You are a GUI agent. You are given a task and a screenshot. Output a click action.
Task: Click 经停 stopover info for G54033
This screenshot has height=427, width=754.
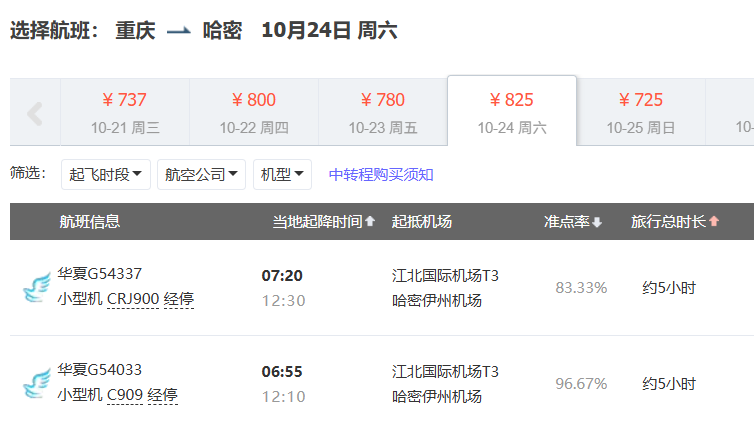click(x=163, y=395)
